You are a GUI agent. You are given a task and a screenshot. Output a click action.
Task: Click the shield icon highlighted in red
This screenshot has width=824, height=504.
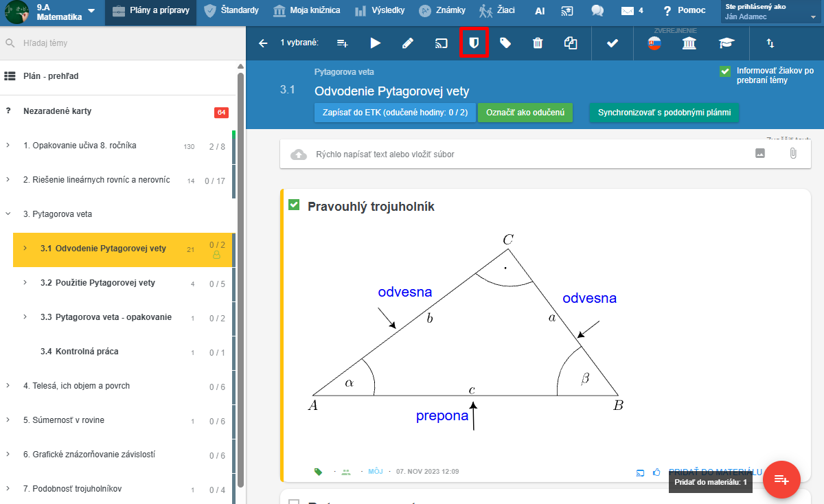(473, 43)
